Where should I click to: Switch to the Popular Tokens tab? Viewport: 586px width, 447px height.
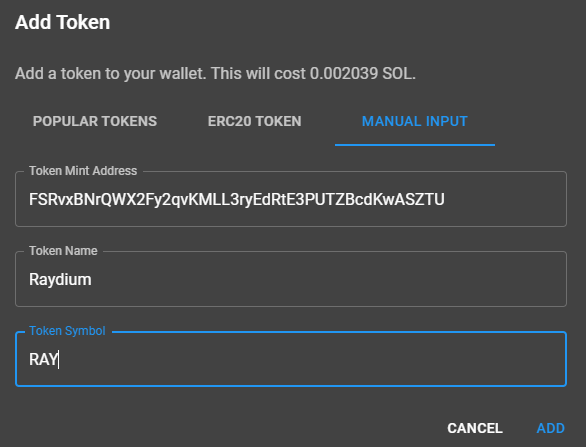coord(95,121)
